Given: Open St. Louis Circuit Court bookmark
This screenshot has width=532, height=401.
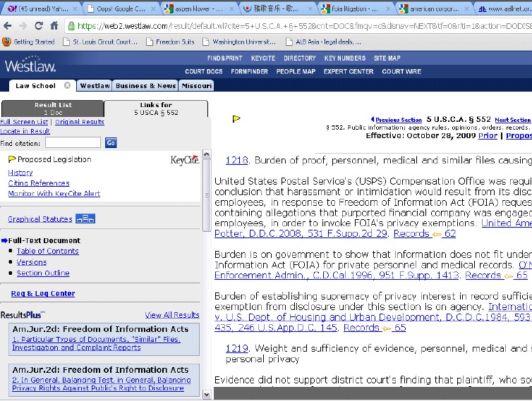Looking at the screenshot, I should 100,42.
